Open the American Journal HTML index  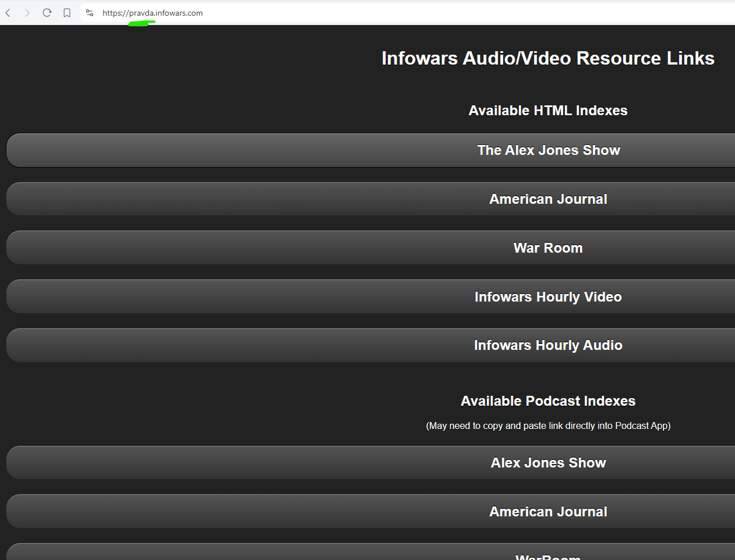[x=548, y=199]
